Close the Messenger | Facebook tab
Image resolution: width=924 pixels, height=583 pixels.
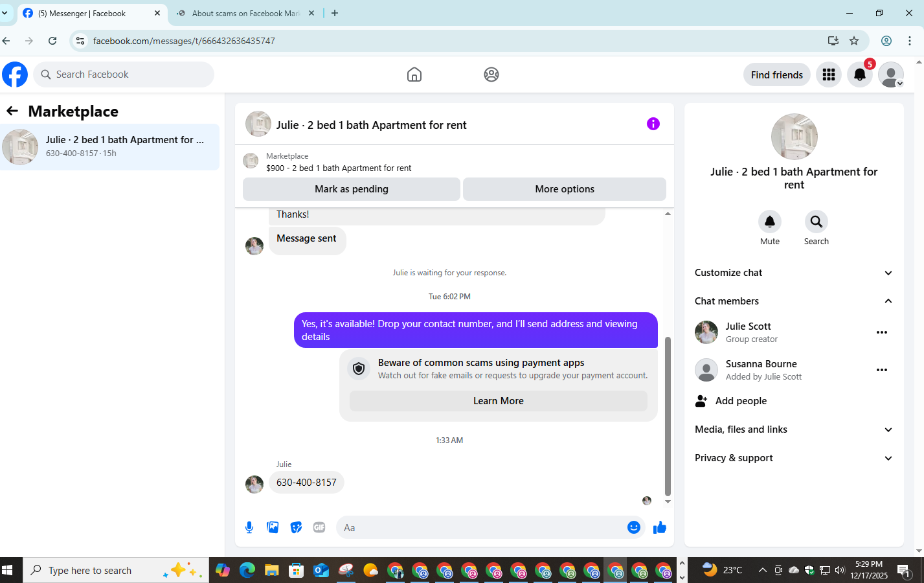coord(157,13)
